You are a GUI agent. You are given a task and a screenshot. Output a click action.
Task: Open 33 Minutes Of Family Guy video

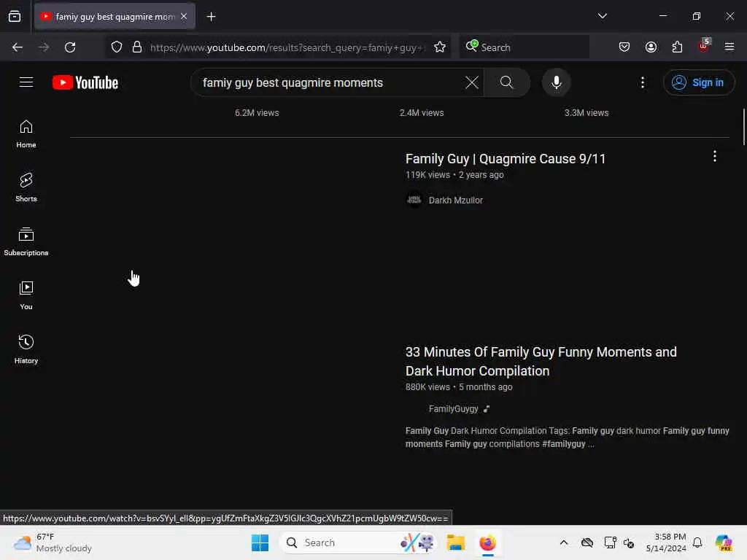[541, 362]
